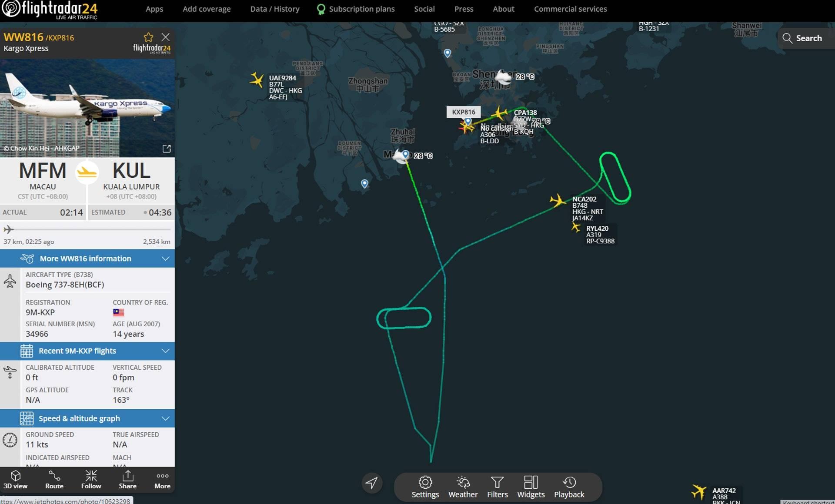
Task: Open map search with the magnifier icon
Action: [788, 38]
